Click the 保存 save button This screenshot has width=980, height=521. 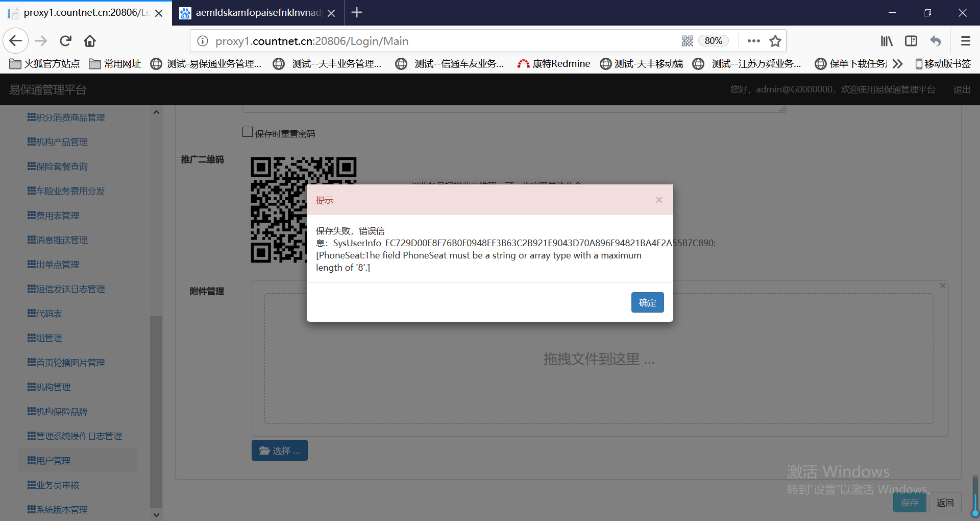tap(910, 503)
